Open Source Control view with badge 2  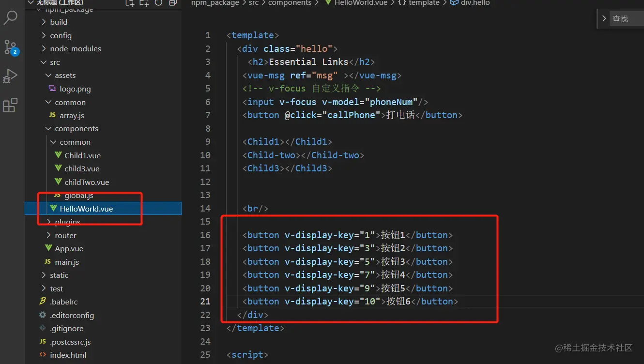(10, 47)
